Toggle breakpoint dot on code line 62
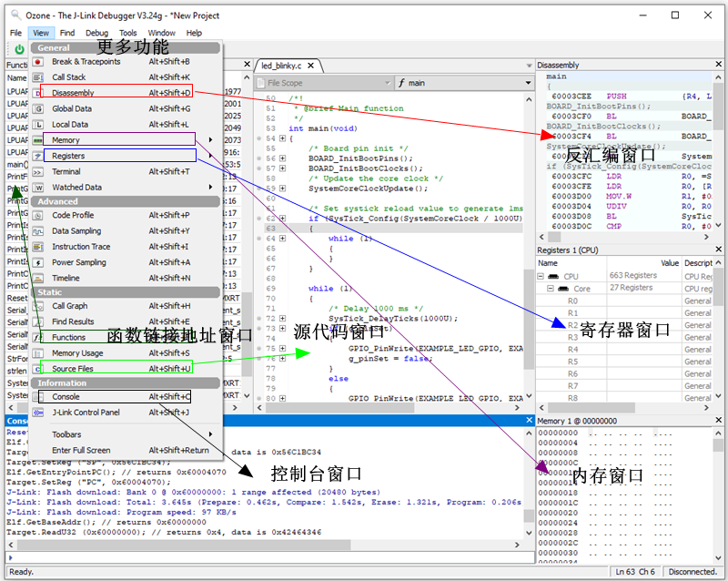Image resolution: width=728 pixels, height=581 pixels. [259, 219]
